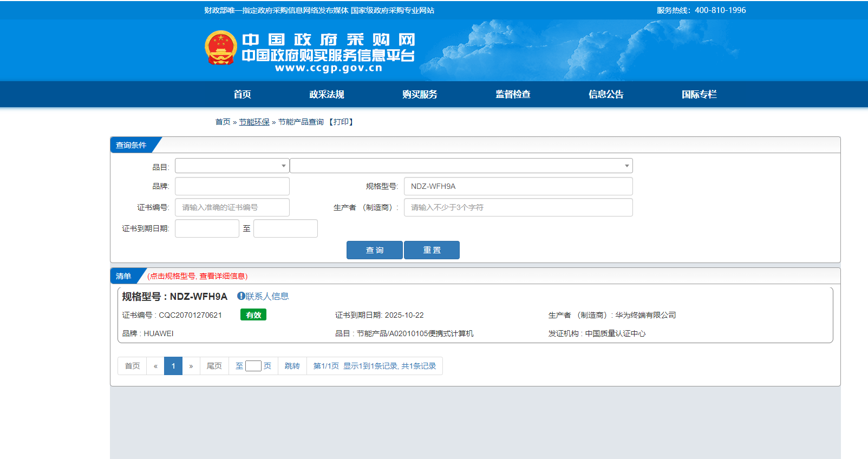Select certificate number CQC20701270621 text
The width and height of the screenshot is (868, 459).
pyautogui.click(x=190, y=315)
